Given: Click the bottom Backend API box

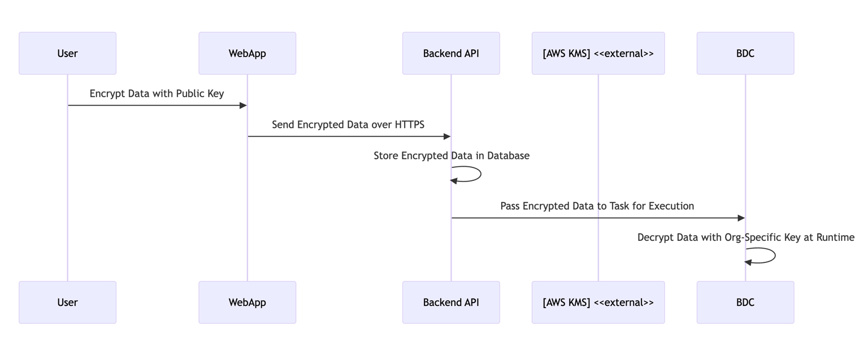Looking at the screenshot, I should pos(451,302).
